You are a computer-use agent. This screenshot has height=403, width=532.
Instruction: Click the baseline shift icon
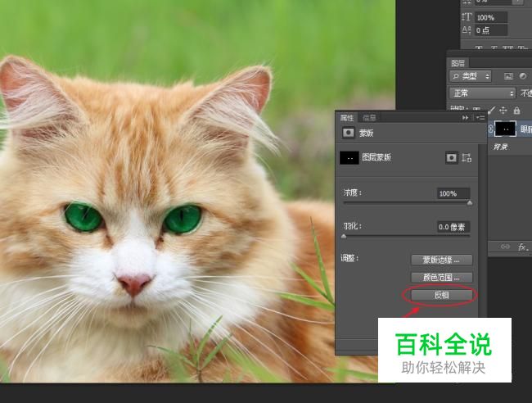coord(467,29)
